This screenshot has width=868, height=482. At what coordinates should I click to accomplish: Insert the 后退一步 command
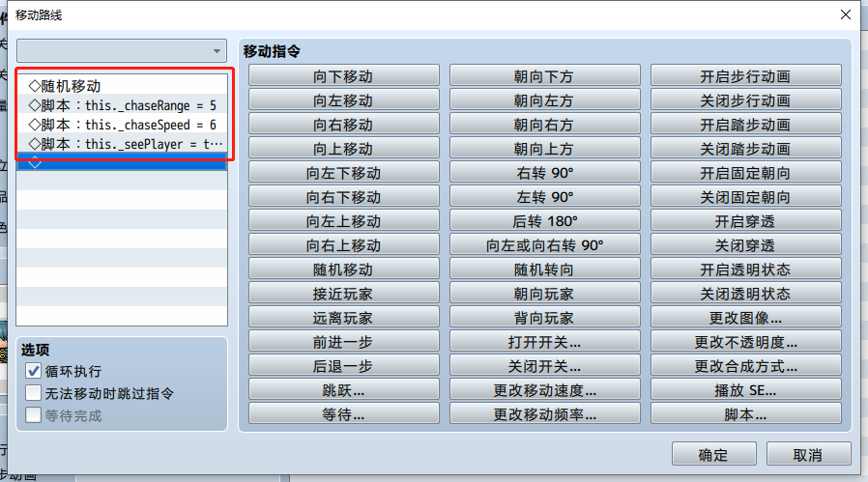tap(344, 366)
